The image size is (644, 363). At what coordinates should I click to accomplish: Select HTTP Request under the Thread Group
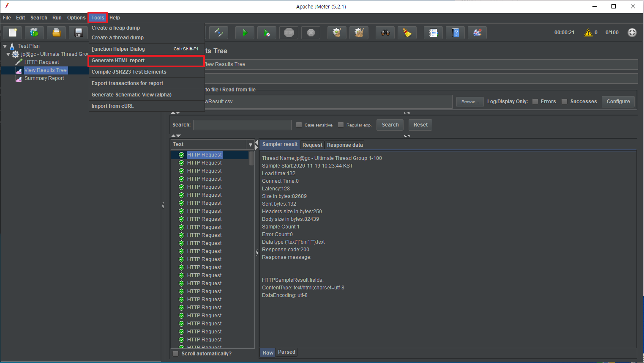pyautogui.click(x=41, y=62)
